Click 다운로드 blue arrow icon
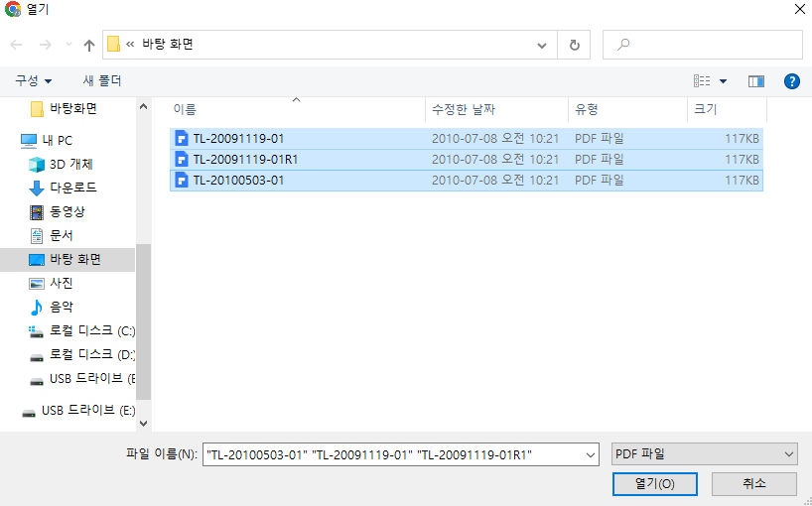The height and width of the screenshot is (506, 812). [37, 189]
